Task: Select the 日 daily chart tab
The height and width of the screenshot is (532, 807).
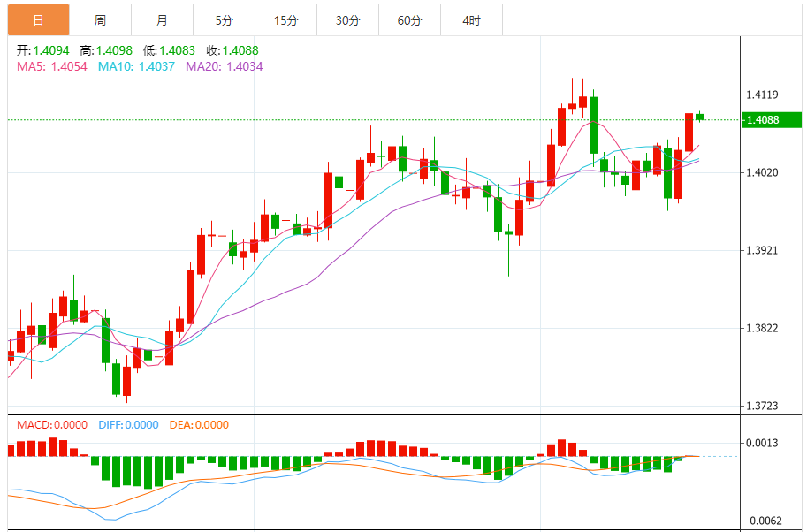Action: (x=38, y=20)
